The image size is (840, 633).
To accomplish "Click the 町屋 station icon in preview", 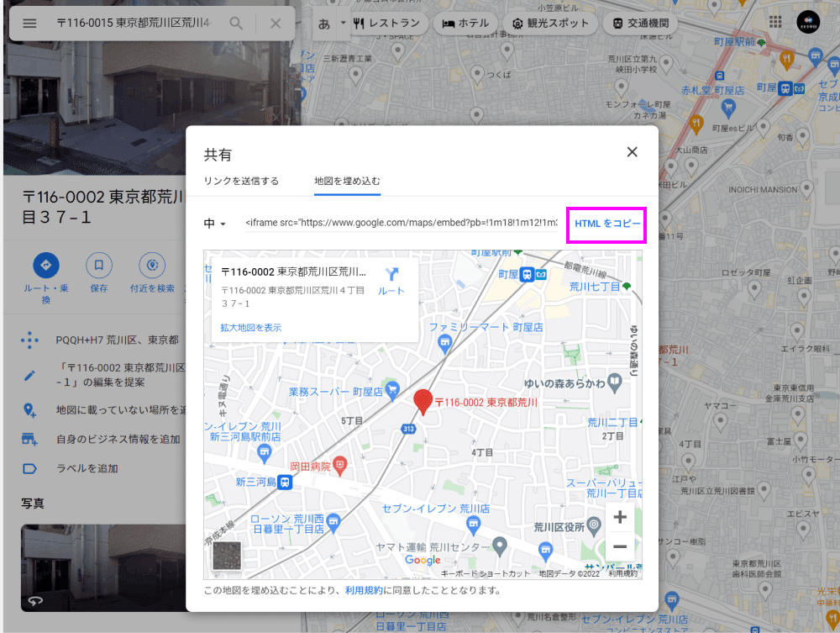I will point(528,274).
